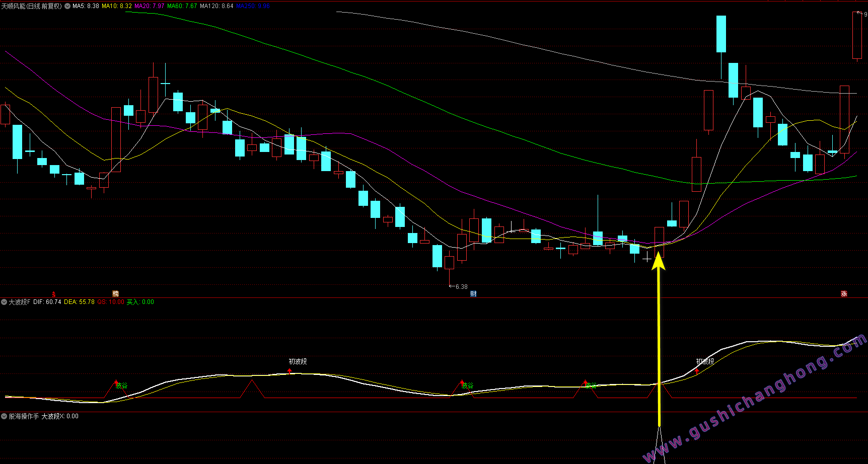This screenshot has width=868, height=464.
Task: Open the dropdown beside the 天顺风能 chart title
Action: pyautogui.click(x=67, y=6)
